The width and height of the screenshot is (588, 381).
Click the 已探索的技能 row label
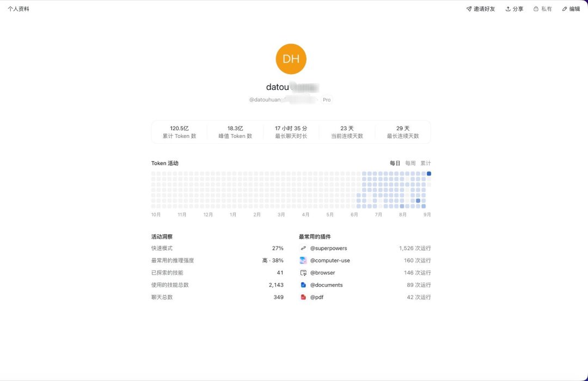tap(167, 273)
